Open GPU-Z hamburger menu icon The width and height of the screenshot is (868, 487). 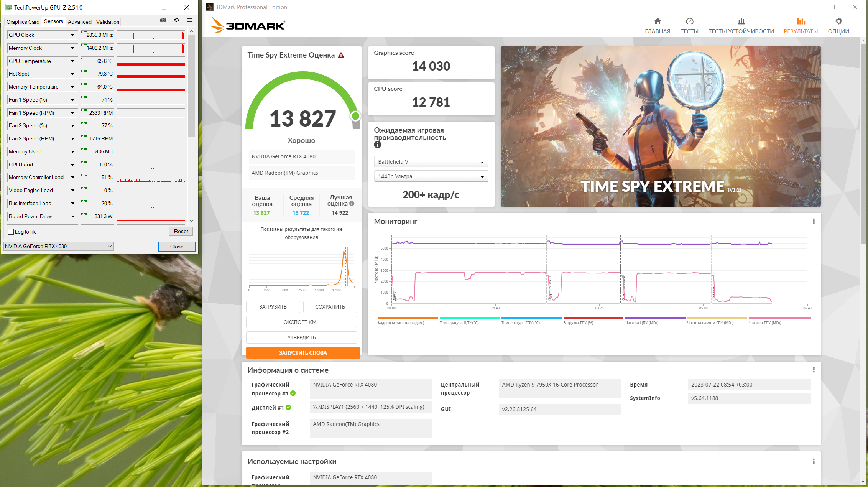coord(189,20)
